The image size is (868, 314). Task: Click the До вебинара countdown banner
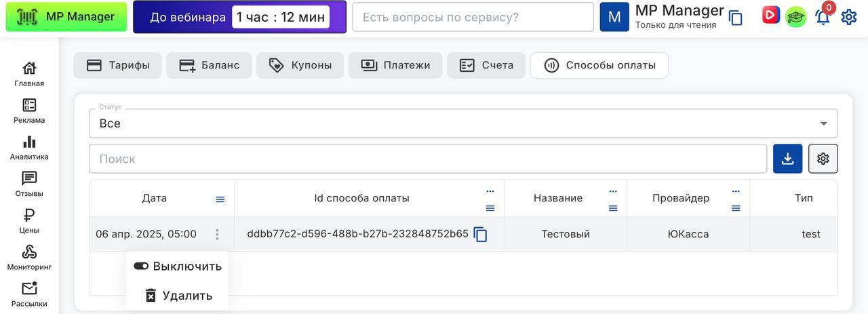[239, 17]
